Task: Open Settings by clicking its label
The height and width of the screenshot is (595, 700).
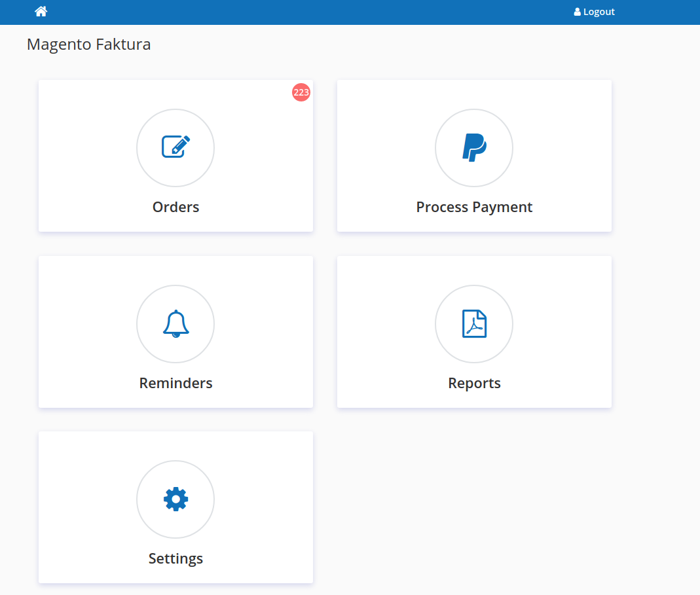Action: point(175,558)
